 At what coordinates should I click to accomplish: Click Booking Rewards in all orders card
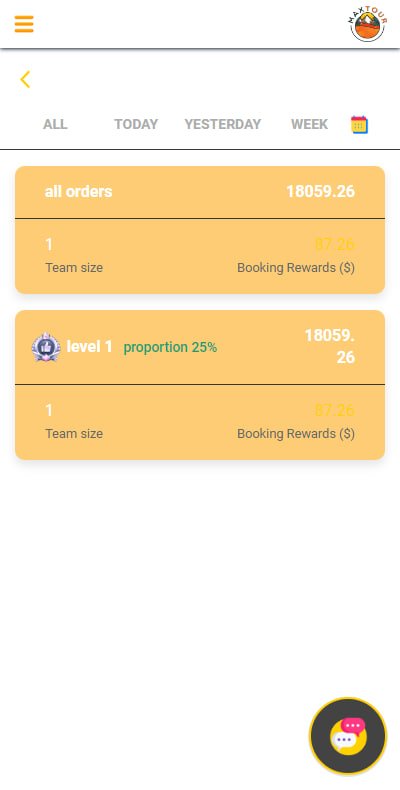(x=296, y=268)
